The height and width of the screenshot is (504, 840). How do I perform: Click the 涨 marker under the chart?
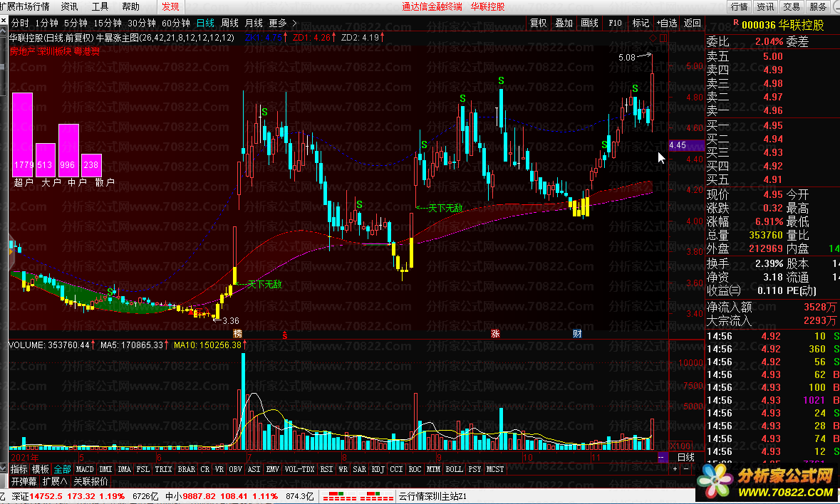[x=496, y=334]
